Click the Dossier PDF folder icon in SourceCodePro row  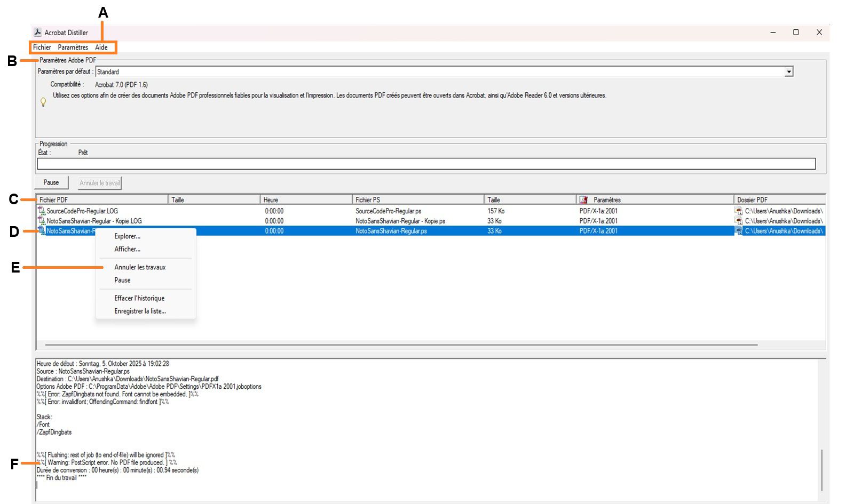(739, 211)
